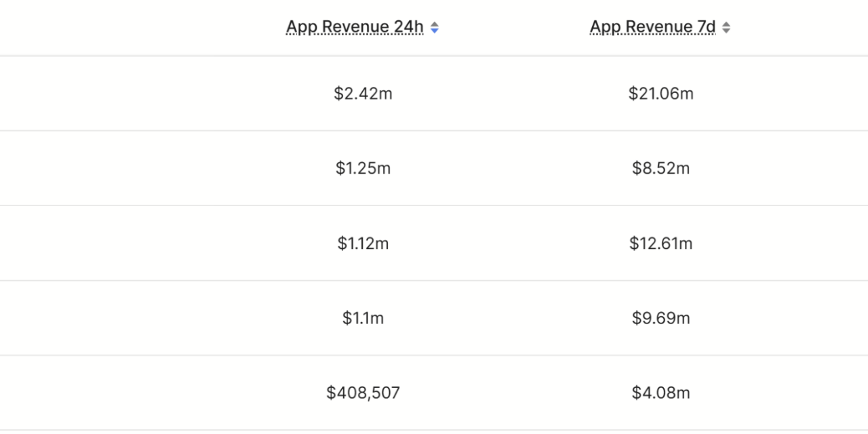Click the $9.69m revenue figure
Image resolution: width=868 pixels, height=434 pixels.
pos(661,318)
